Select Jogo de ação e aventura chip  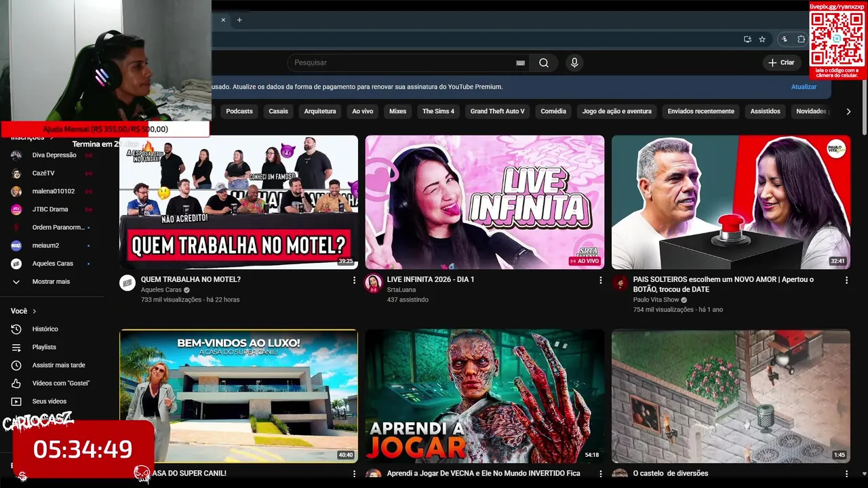pyautogui.click(x=617, y=111)
